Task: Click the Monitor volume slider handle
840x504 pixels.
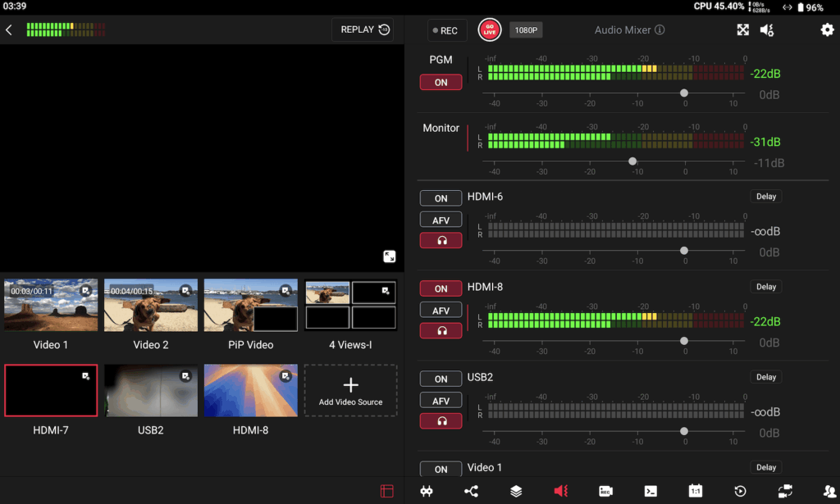Action: coord(632,161)
